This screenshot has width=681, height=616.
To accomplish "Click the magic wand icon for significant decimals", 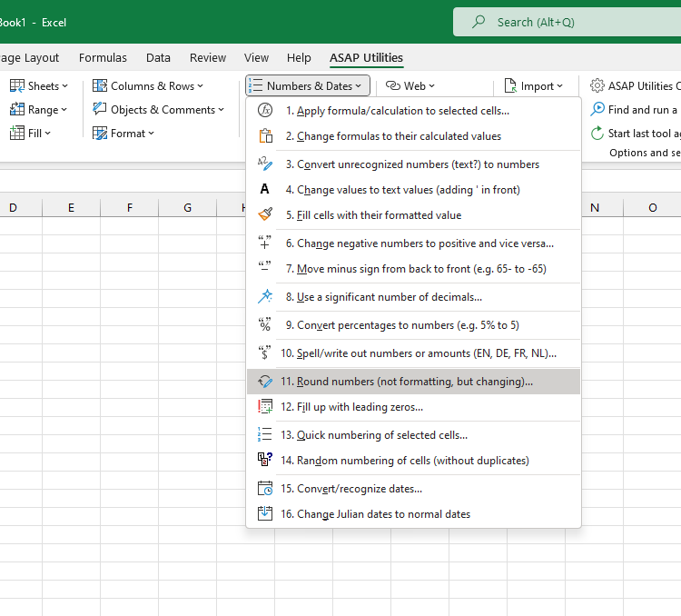I will click(265, 296).
